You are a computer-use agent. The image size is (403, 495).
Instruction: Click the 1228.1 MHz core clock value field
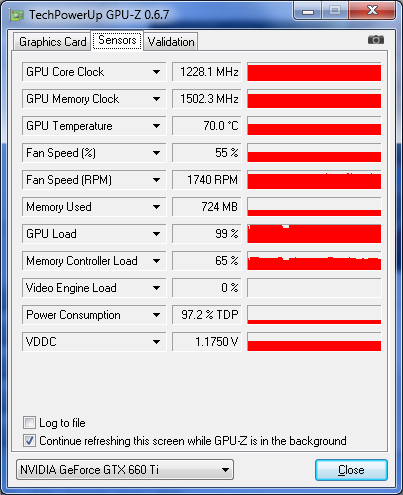coord(207,72)
